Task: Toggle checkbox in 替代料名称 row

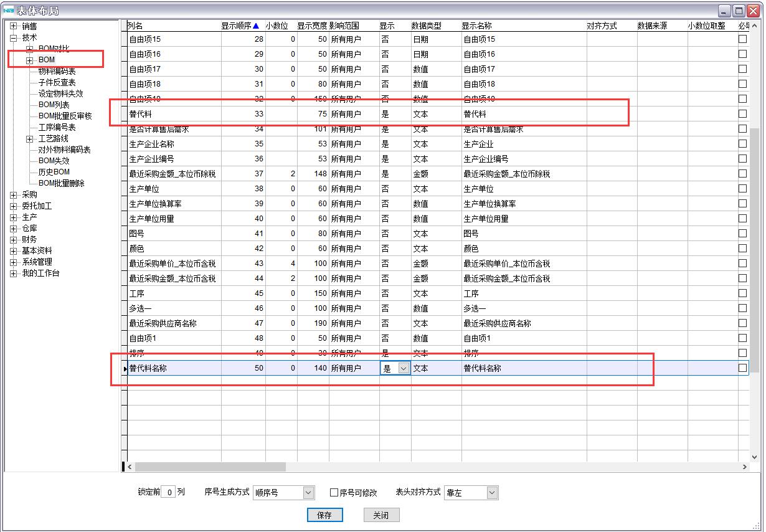Action: click(742, 368)
